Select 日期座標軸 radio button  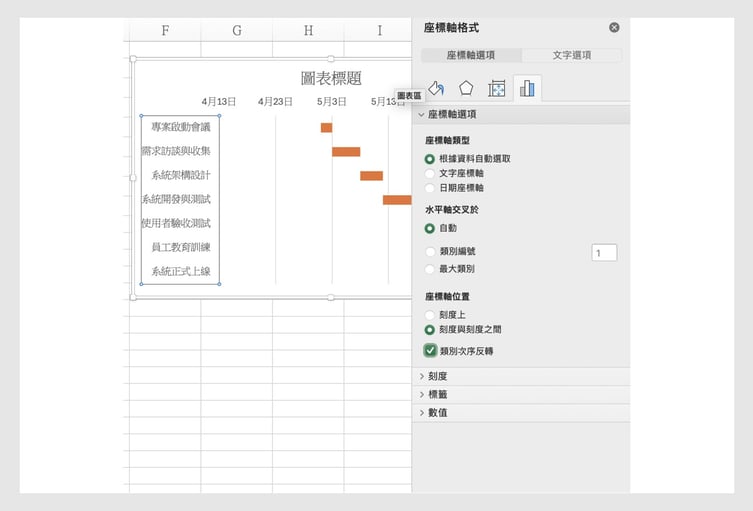(x=430, y=188)
